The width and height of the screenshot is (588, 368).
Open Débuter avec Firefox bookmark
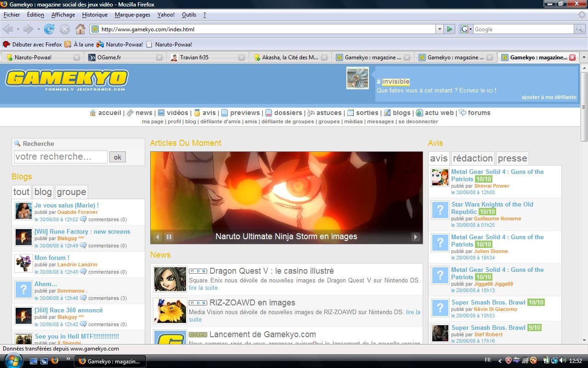coord(32,45)
